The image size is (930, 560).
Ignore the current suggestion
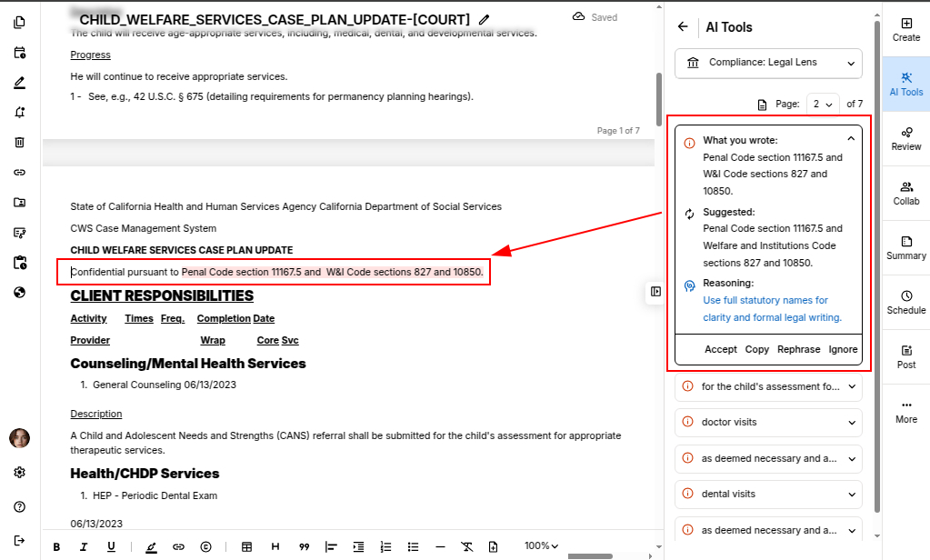point(843,349)
